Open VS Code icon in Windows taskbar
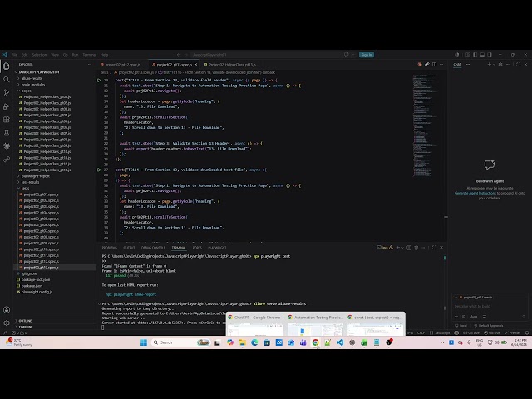The height and width of the screenshot is (399, 532). tap(340, 342)
